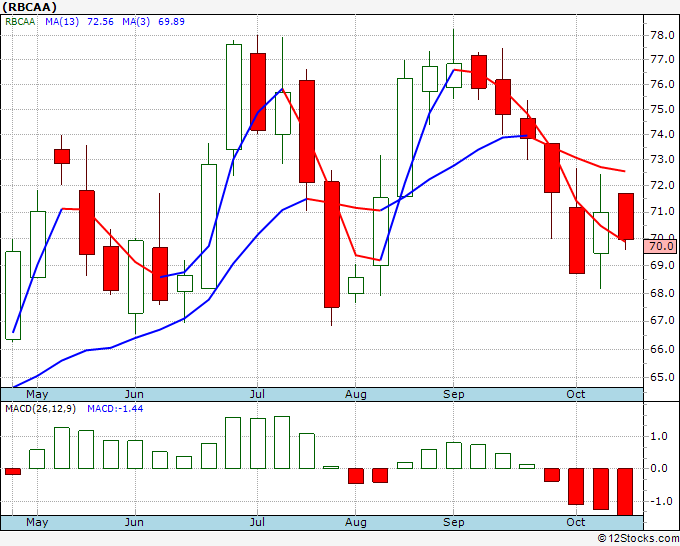The width and height of the screenshot is (680, 546).
Task: Click the Oct label on MACD axis
Action: point(575,522)
